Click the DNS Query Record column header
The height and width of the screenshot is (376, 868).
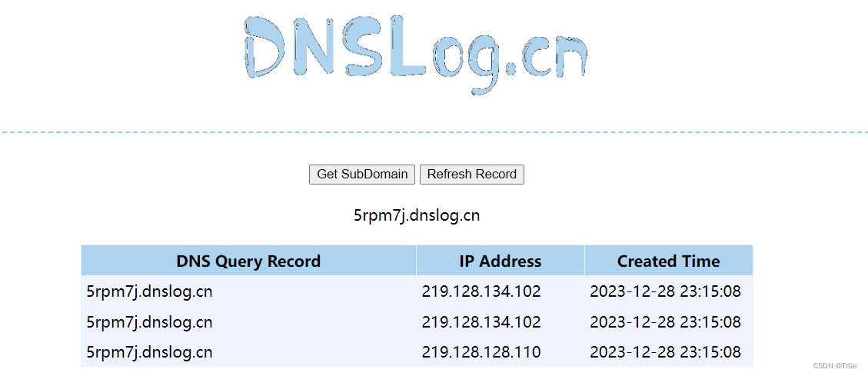pyautogui.click(x=248, y=261)
